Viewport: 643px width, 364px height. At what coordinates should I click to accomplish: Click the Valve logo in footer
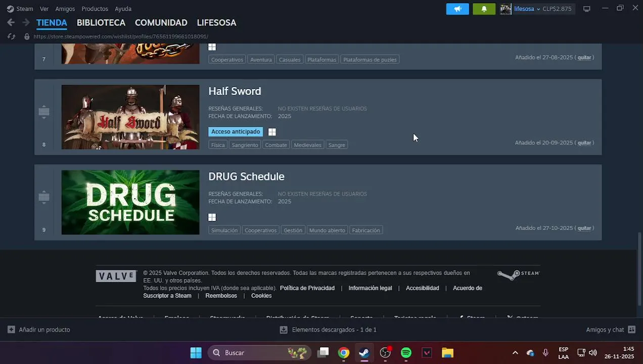click(116, 276)
